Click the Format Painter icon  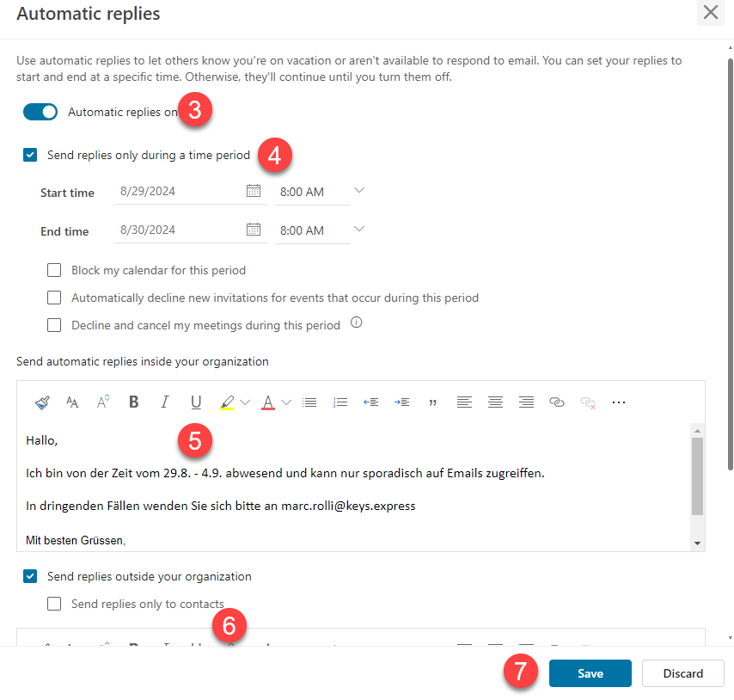point(42,402)
